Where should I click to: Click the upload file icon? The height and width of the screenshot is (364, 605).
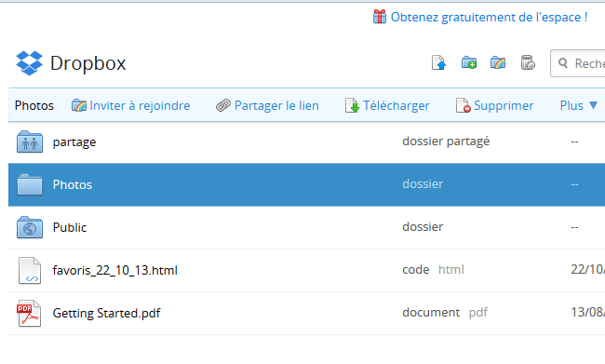click(x=438, y=62)
